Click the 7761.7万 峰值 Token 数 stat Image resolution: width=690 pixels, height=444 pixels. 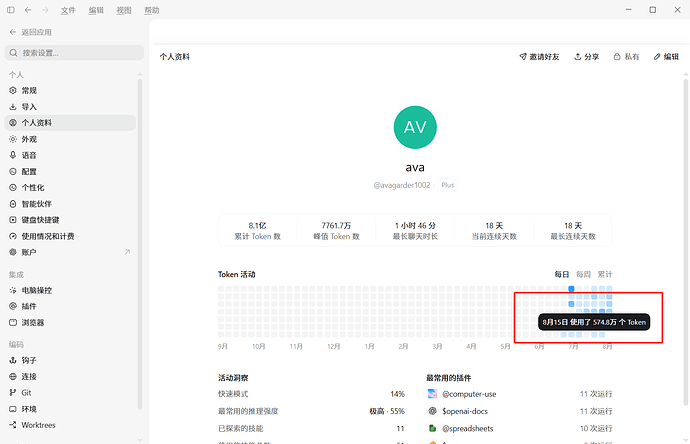click(x=336, y=231)
